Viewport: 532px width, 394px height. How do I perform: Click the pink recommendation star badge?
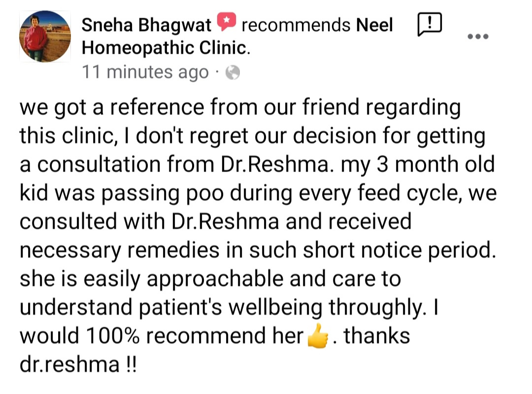[x=227, y=22]
